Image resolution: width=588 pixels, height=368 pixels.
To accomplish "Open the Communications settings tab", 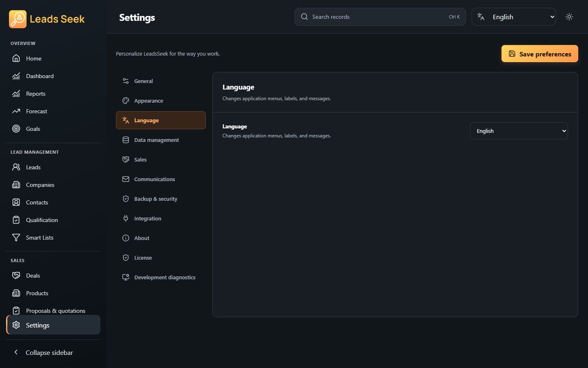I will point(161,179).
